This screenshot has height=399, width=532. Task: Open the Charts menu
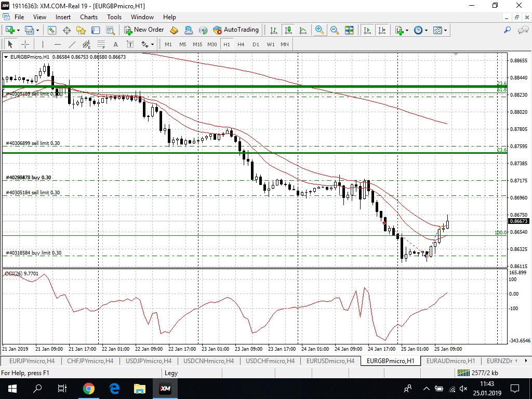[89, 17]
